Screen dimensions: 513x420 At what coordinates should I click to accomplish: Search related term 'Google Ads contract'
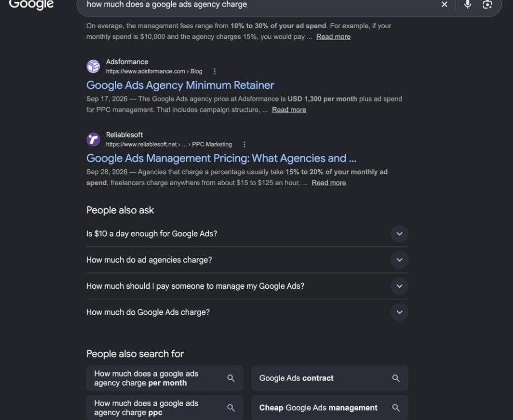coord(330,378)
